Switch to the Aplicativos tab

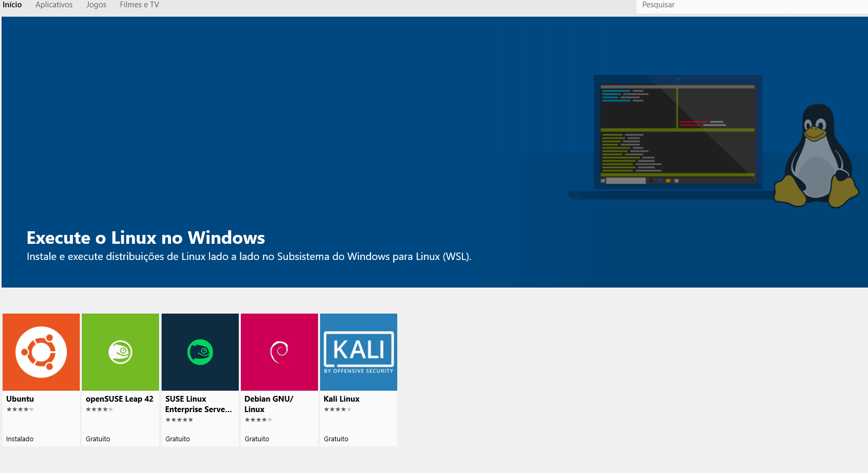(x=54, y=5)
